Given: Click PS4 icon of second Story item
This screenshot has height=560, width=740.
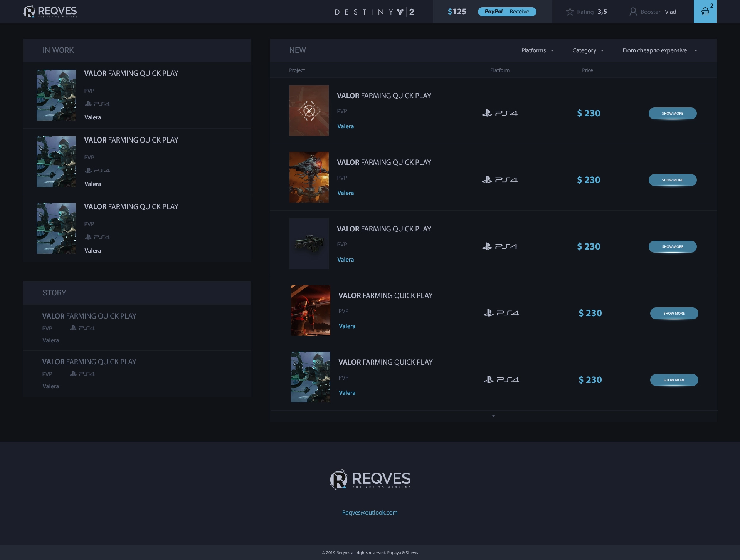Looking at the screenshot, I should click(x=82, y=374).
